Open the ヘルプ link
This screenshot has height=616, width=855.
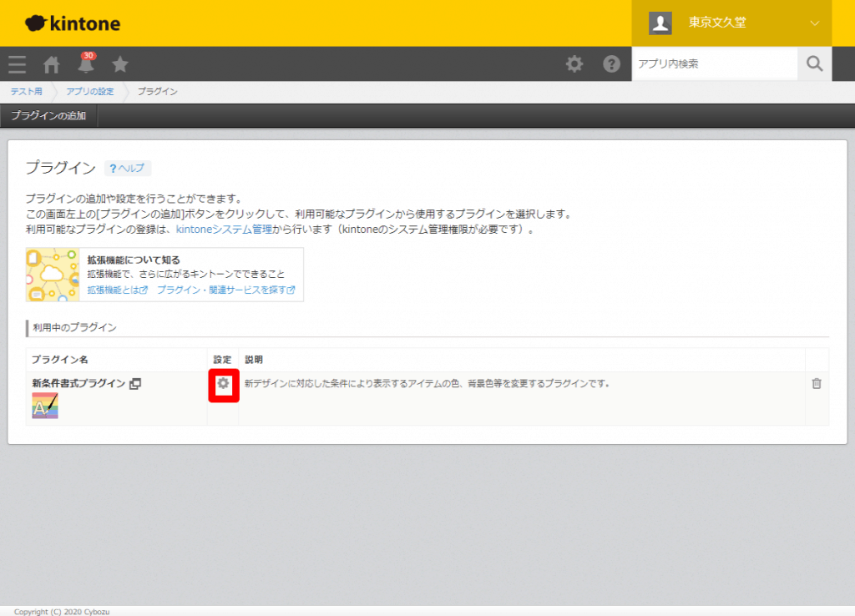[x=128, y=168]
